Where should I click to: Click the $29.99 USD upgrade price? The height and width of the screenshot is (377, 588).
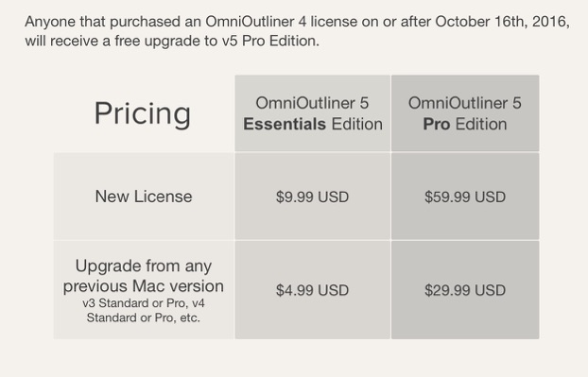click(465, 290)
